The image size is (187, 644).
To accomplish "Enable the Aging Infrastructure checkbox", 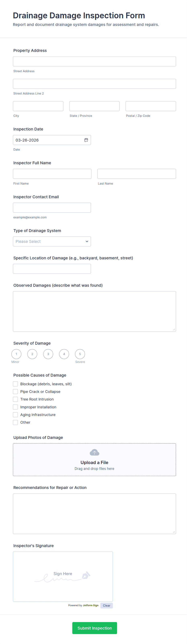I will pos(15,415).
